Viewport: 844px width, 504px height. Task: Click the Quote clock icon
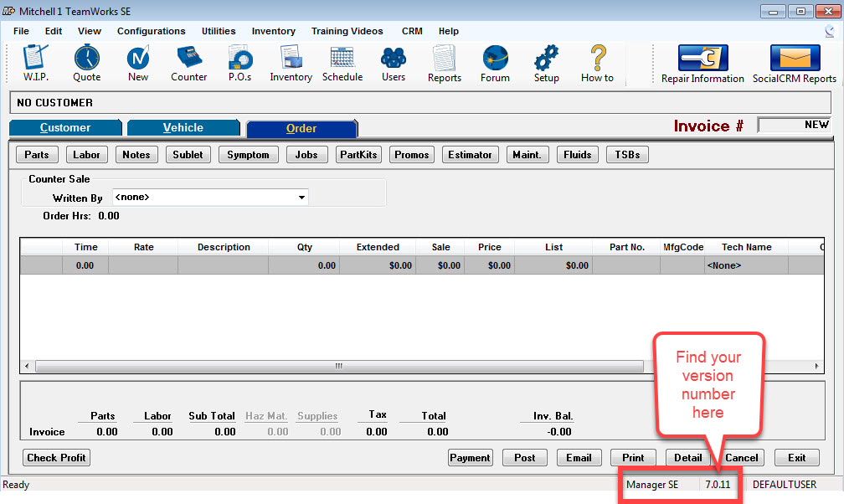coord(86,63)
